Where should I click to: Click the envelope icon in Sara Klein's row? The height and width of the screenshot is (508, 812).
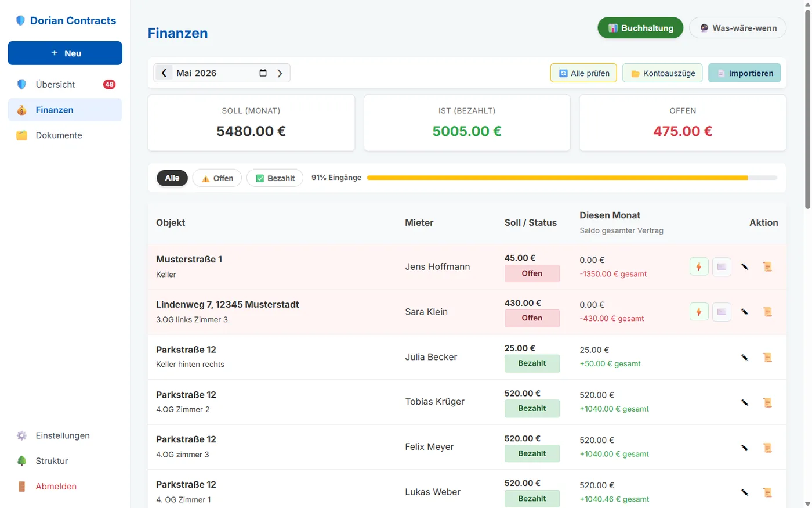click(722, 312)
